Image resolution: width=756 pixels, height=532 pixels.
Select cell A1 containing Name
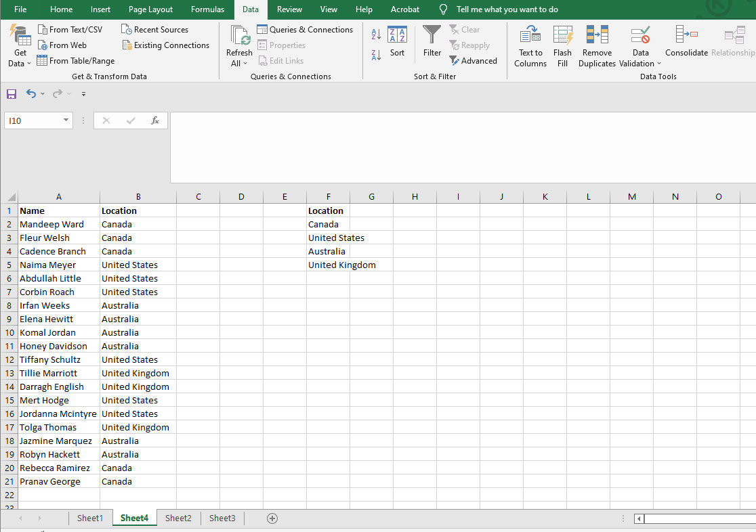pyautogui.click(x=58, y=210)
